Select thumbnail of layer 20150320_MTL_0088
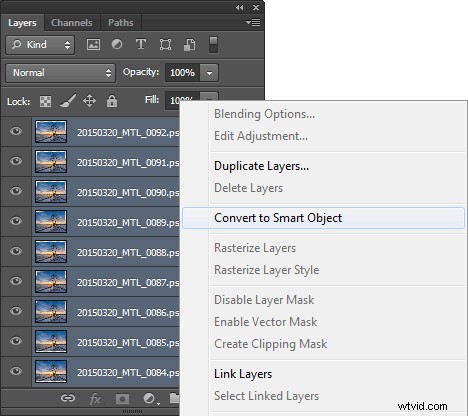This screenshot has width=468, height=416. (x=51, y=251)
